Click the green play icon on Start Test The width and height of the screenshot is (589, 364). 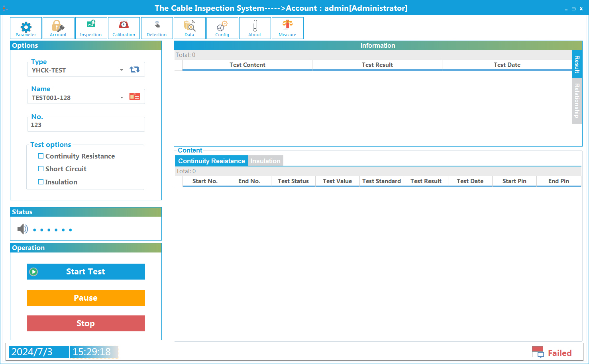(33, 272)
